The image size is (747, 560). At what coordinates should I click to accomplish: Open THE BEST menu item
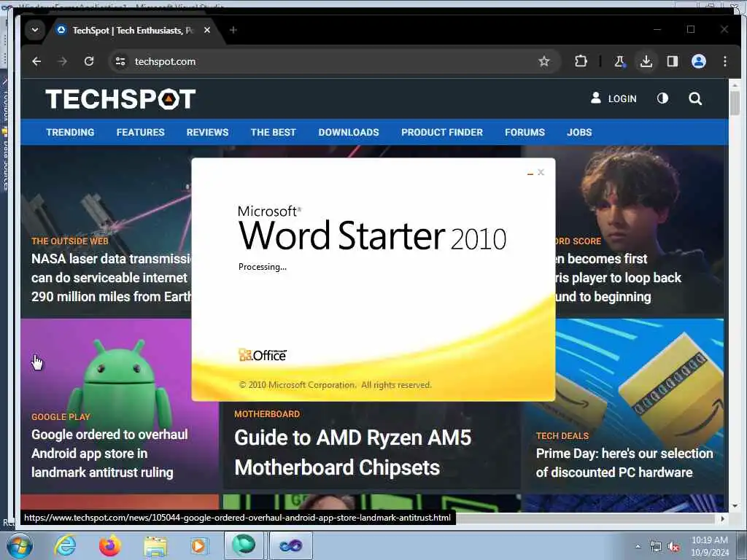pos(274,133)
